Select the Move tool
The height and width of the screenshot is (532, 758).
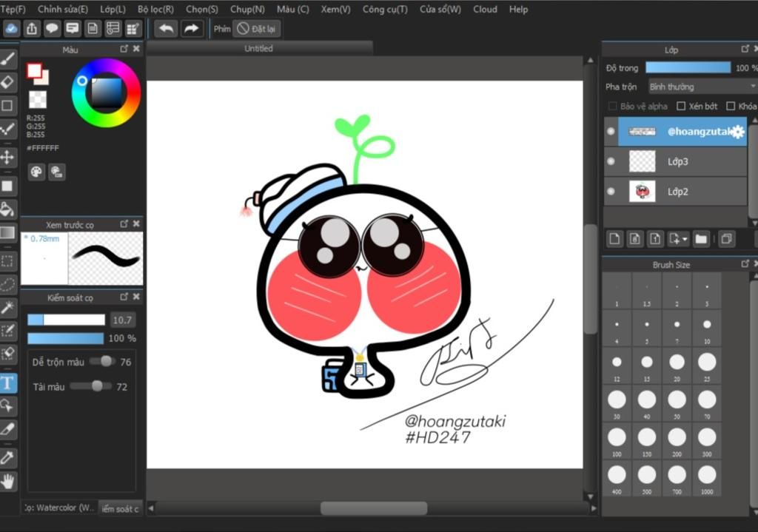click(x=7, y=158)
